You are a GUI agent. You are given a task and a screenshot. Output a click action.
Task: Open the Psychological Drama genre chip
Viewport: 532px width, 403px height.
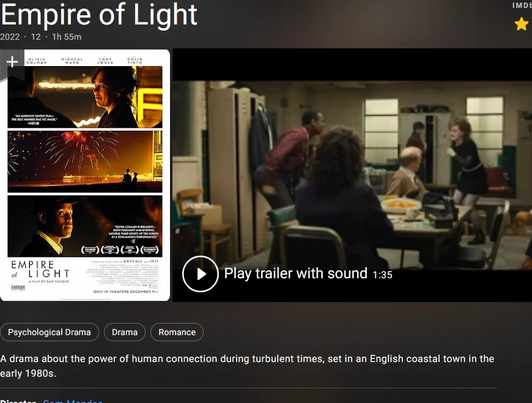[50, 332]
